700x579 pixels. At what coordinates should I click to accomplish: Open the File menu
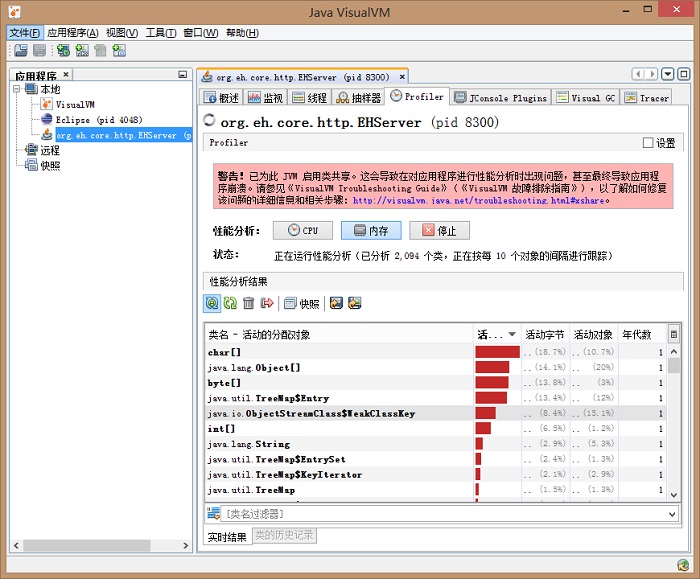pos(25,33)
